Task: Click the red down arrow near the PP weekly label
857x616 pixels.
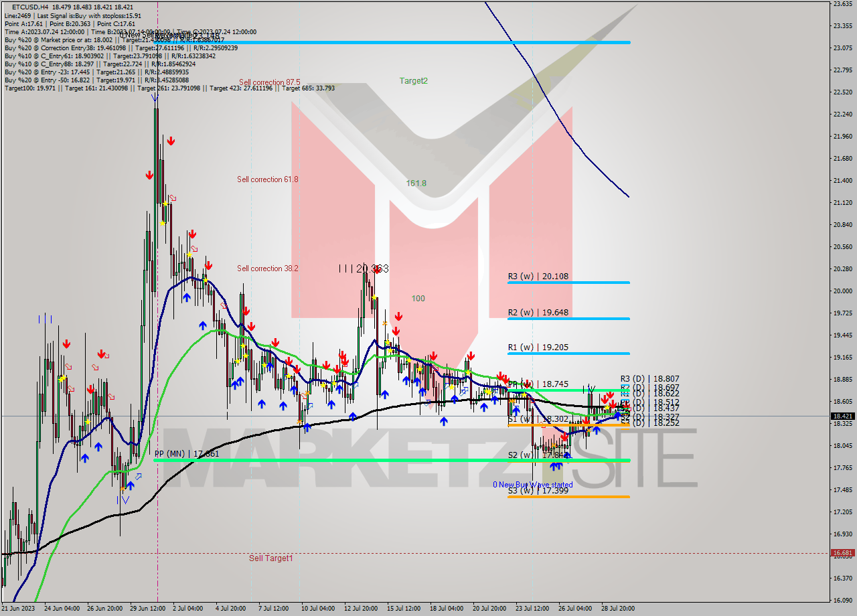Action: pyautogui.click(x=527, y=383)
